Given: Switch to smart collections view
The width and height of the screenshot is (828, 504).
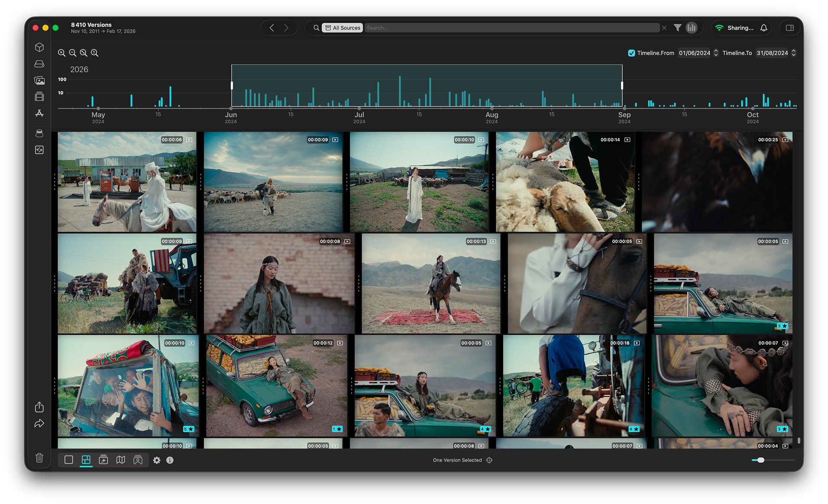Looking at the screenshot, I should tap(103, 460).
